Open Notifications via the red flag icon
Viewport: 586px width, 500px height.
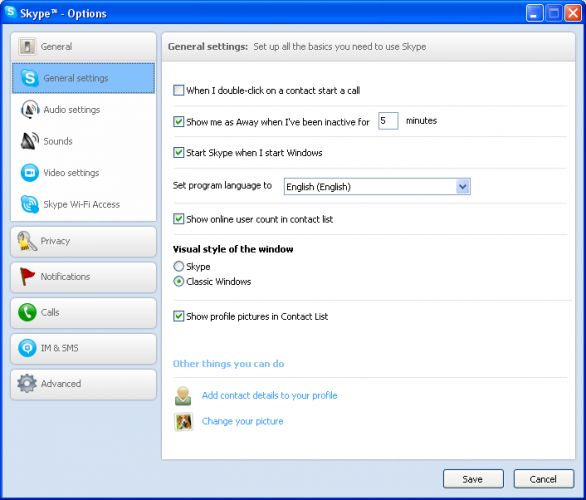[27, 277]
